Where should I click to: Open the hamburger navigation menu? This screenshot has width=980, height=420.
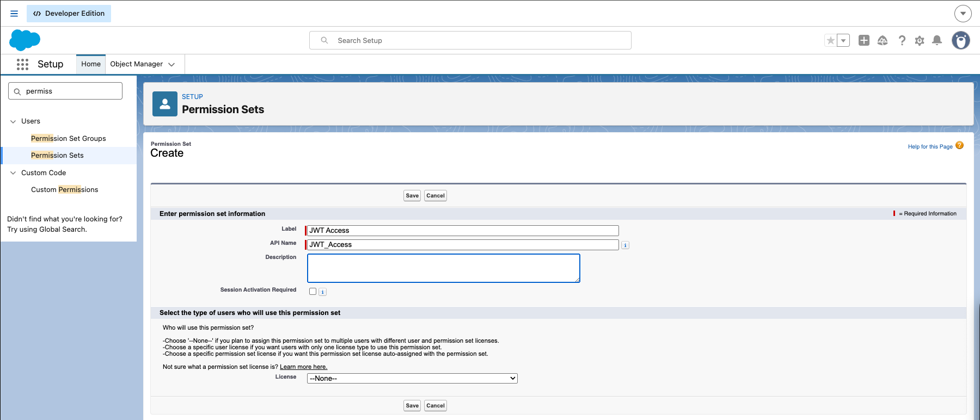14,14
